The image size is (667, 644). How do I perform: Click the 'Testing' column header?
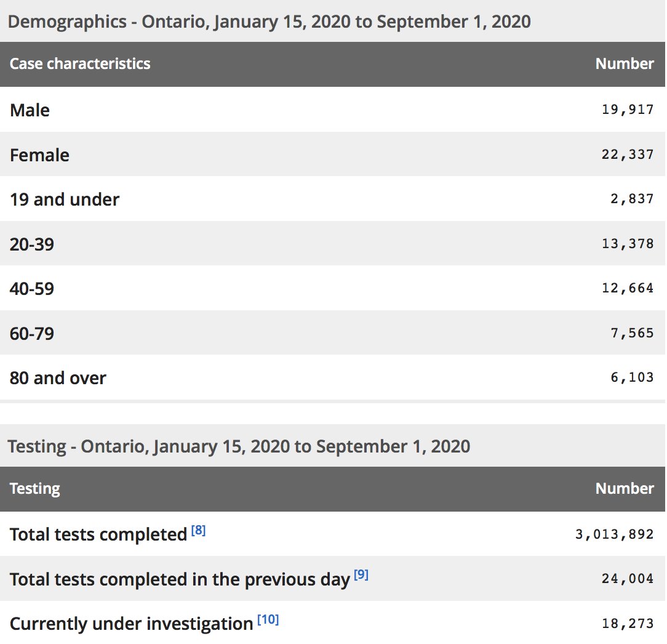pos(35,489)
